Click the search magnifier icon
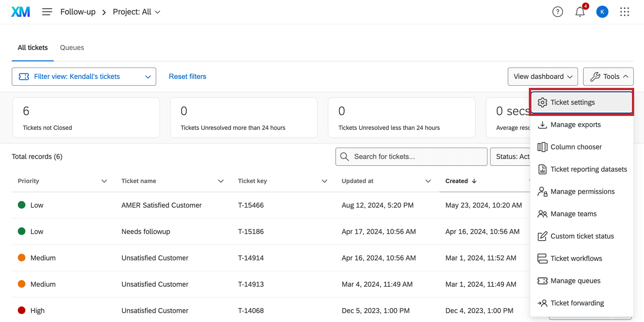The image size is (644, 322). click(344, 157)
